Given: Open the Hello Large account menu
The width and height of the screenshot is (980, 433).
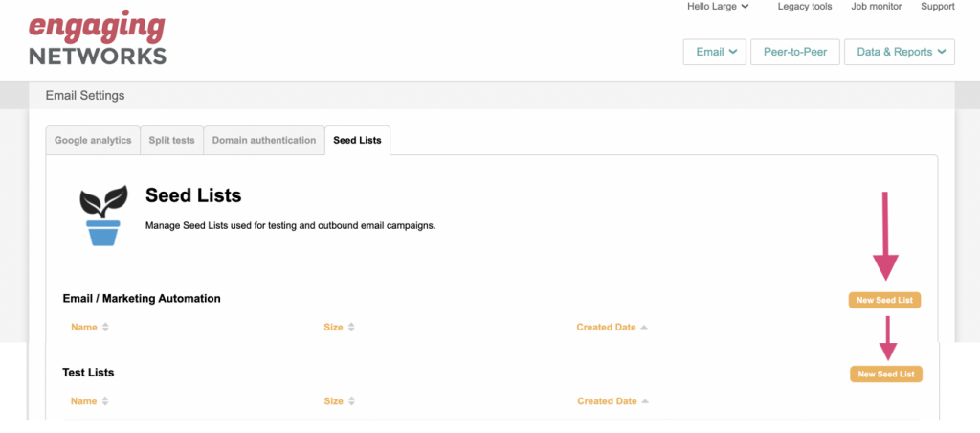Looking at the screenshot, I should point(718,7).
